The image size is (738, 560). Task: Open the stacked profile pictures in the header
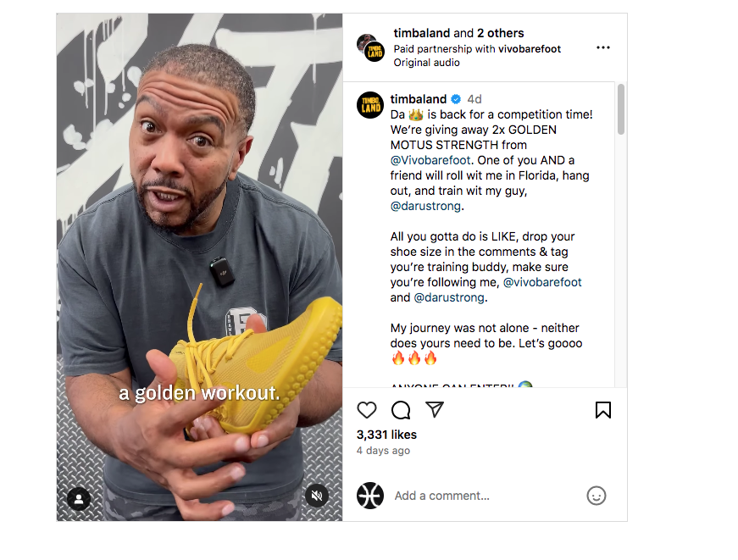point(370,47)
